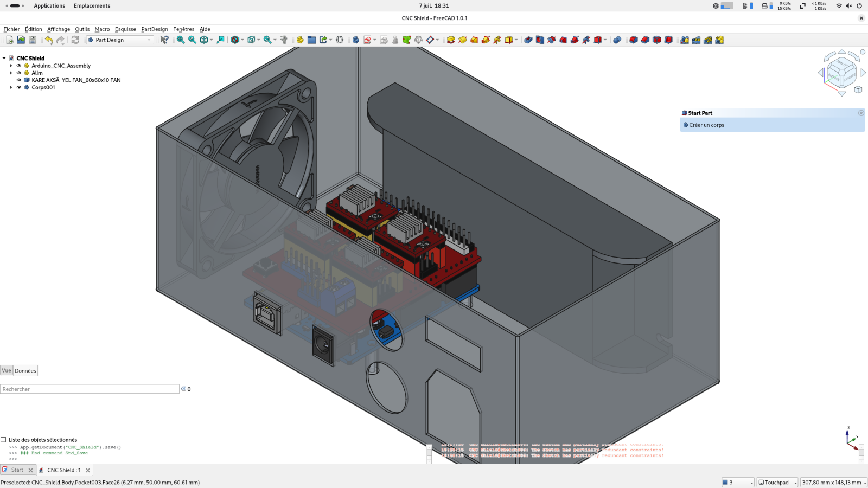Toggle visibility of Alim
The width and height of the screenshot is (868, 488).
(18, 73)
